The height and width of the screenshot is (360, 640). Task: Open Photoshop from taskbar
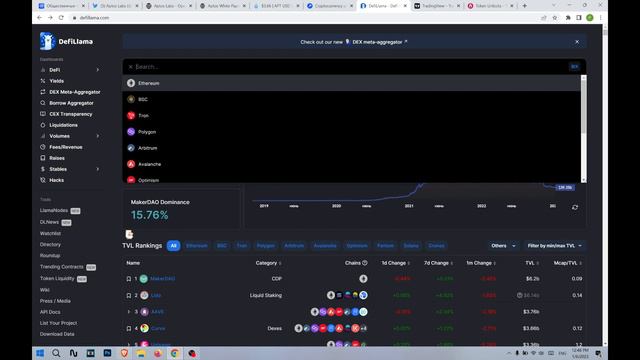click(x=107, y=353)
